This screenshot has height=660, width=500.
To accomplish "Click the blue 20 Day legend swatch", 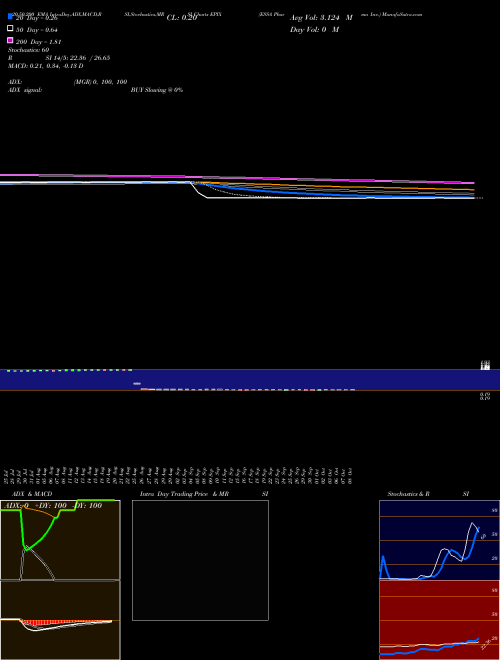I will coord(10,17).
